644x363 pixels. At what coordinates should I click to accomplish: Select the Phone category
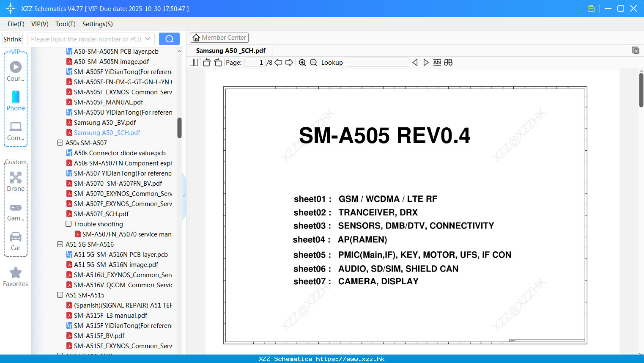click(x=16, y=101)
